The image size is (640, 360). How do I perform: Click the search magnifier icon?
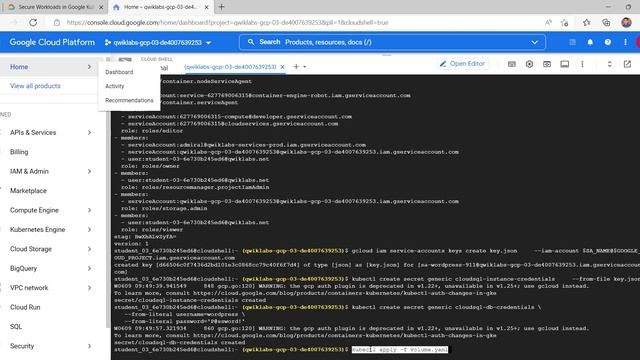pyautogui.click(x=251, y=42)
